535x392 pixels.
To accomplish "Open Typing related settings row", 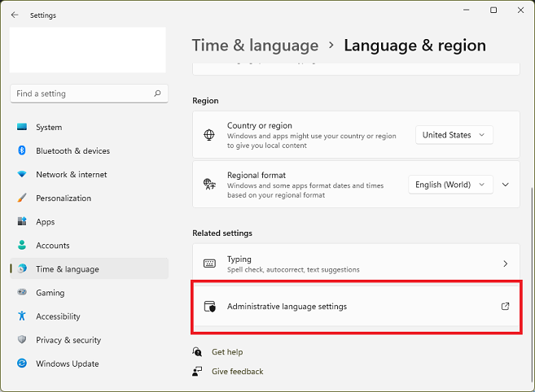I will [356, 264].
